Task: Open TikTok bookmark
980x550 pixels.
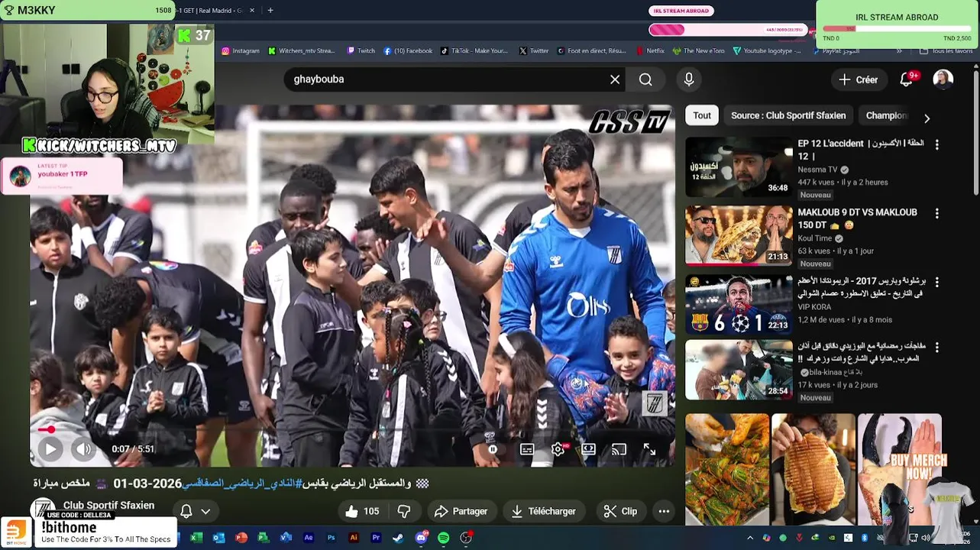Action: 474,51
